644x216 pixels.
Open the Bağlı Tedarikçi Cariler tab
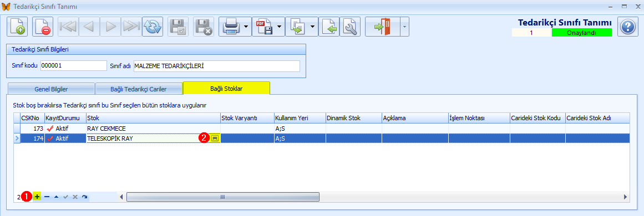[x=139, y=89]
